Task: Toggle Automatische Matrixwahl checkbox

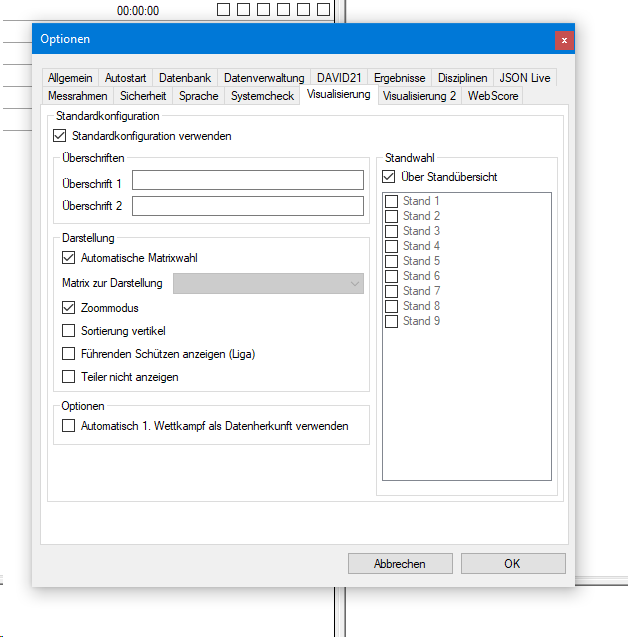Action: pos(69,258)
